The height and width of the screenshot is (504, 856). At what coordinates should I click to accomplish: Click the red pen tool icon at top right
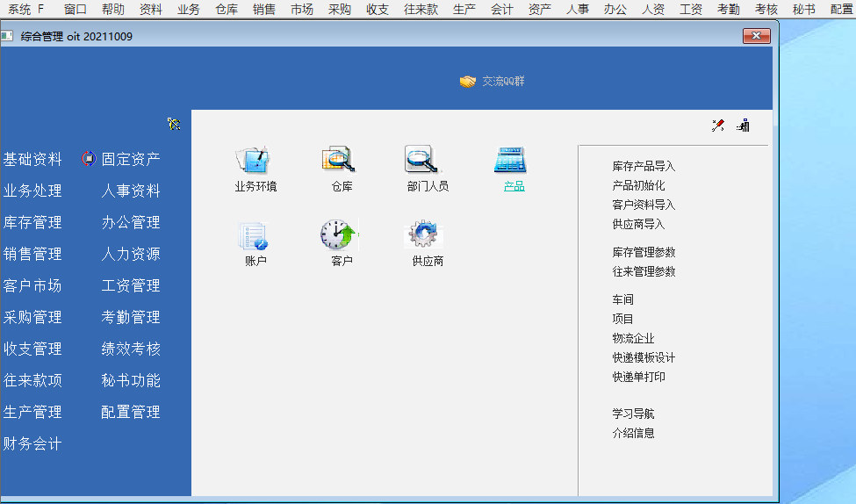(718, 126)
